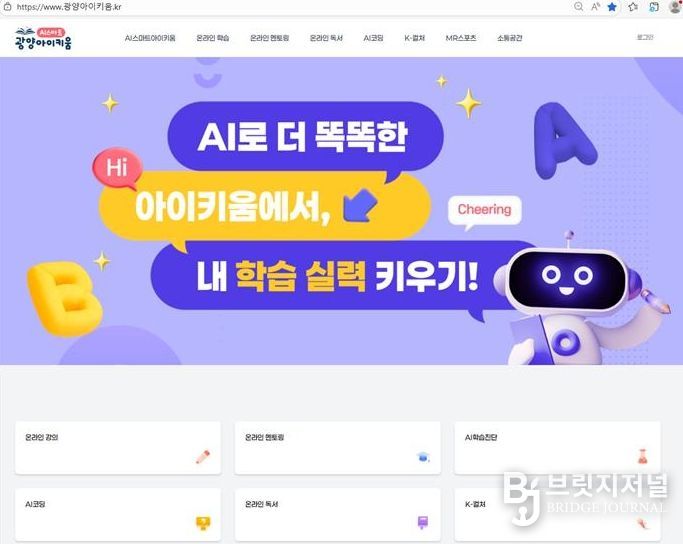
Task: Toggle the blue favorite star icon
Action: pyautogui.click(x=612, y=7)
